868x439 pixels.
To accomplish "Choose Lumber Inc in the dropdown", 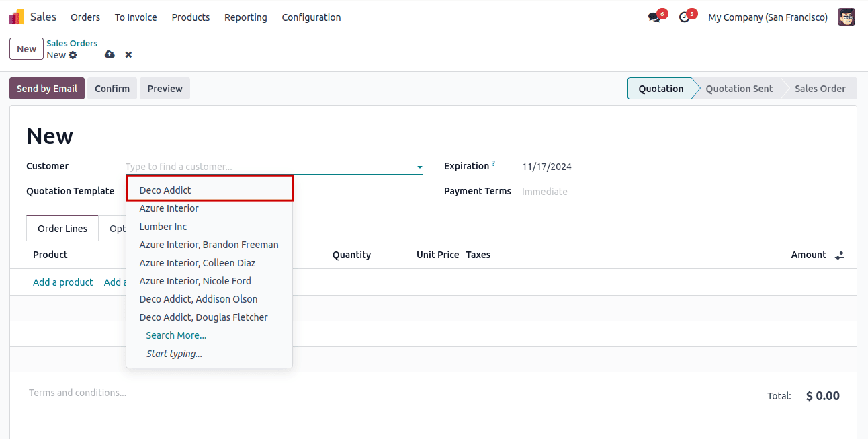I will tap(163, 227).
